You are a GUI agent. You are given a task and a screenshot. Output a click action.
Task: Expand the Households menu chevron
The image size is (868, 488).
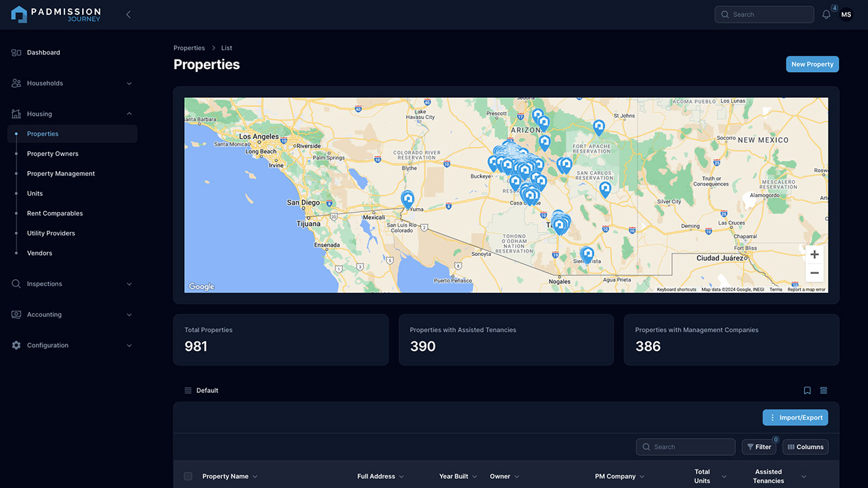coord(129,84)
